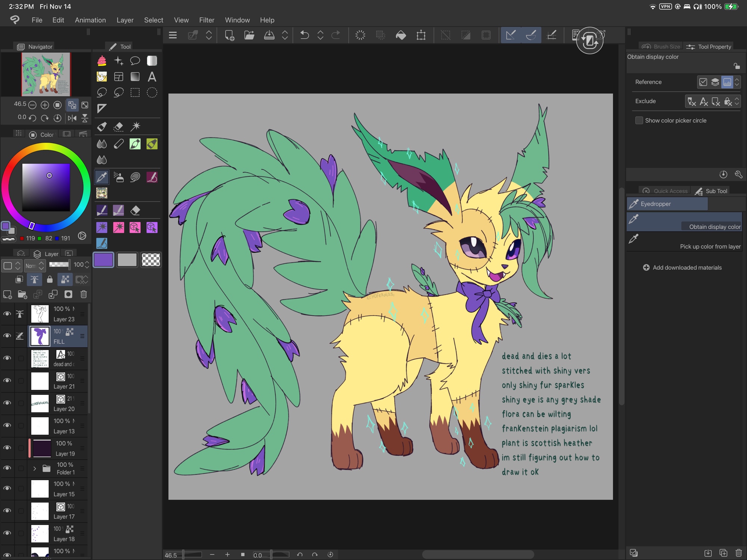
Task: Select the Eyedropper tool in the Tool palette
Action: [x=102, y=177]
